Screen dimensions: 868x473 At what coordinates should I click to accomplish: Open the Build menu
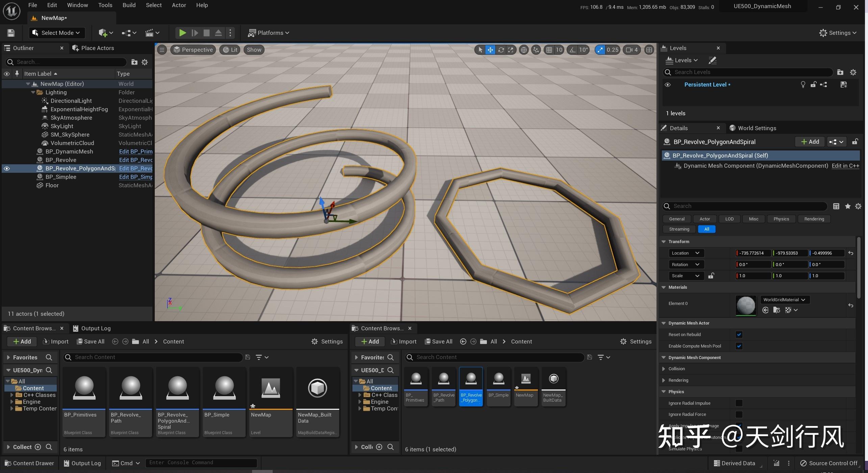coord(129,5)
